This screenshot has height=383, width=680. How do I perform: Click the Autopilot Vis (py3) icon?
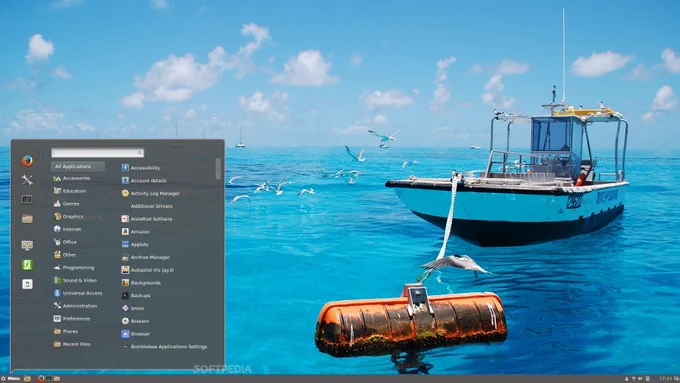tap(125, 270)
